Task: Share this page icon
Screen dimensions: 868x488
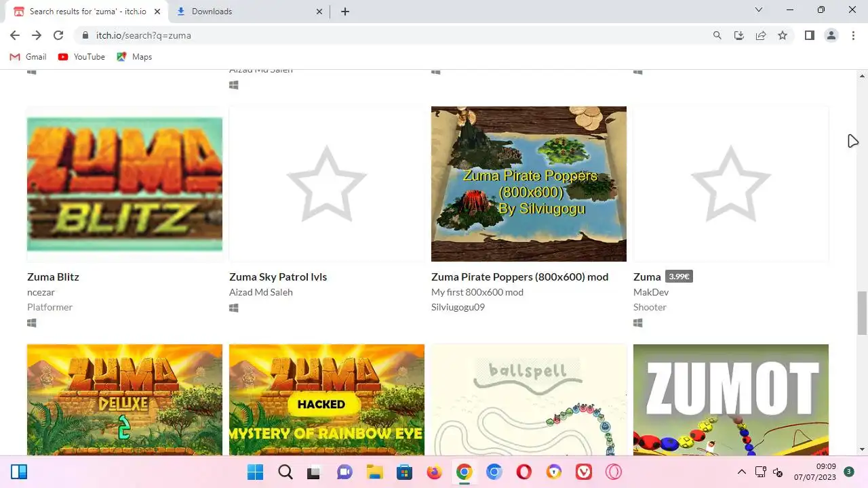Action: coord(761,35)
